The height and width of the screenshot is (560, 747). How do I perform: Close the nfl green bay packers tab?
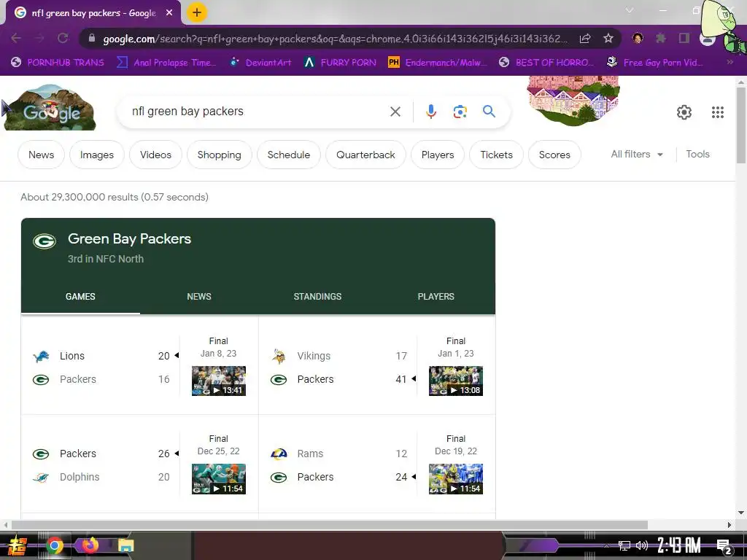169,13
